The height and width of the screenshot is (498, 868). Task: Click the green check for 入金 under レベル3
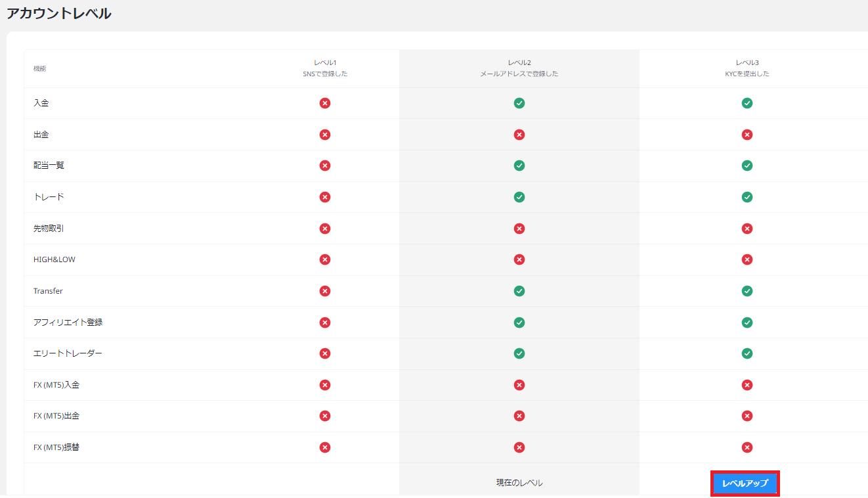pos(747,103)
